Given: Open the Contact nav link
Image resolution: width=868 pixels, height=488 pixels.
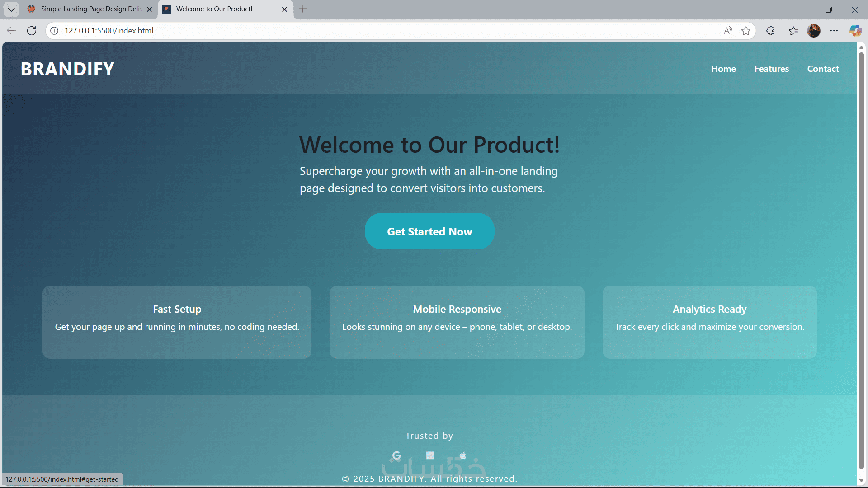Looking at the screenshot, I should [823, 69].
